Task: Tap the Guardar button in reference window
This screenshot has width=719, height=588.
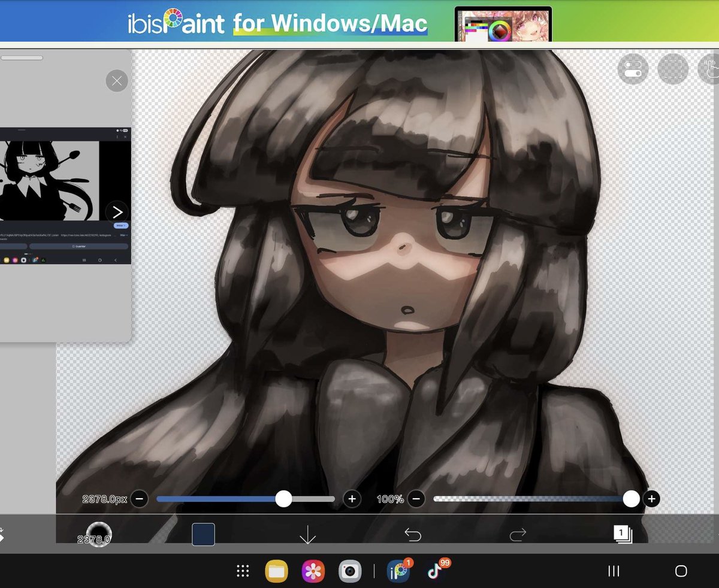Action: 78,246
